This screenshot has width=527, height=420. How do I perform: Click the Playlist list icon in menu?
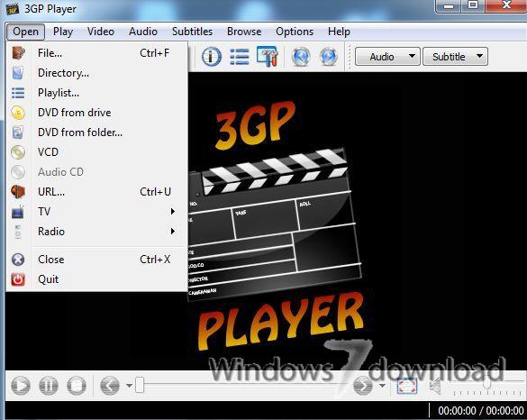(18, 93)
